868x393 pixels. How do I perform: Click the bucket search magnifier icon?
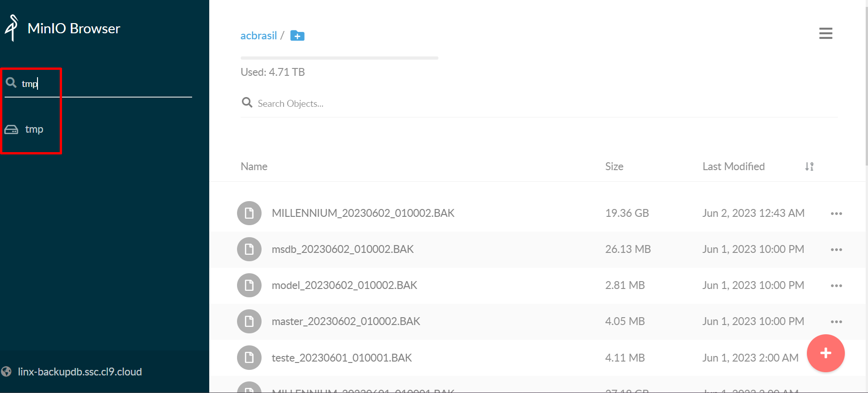pyautogui.click(x=11, y=83)
